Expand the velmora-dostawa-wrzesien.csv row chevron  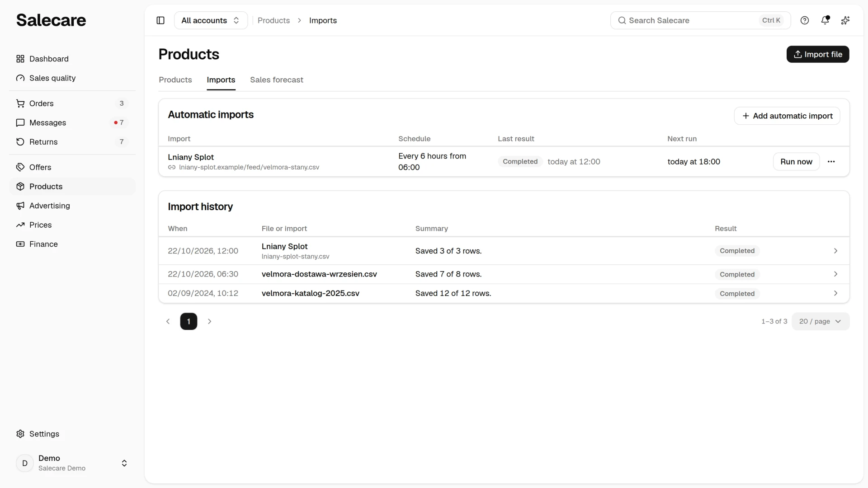click(835, 274)
